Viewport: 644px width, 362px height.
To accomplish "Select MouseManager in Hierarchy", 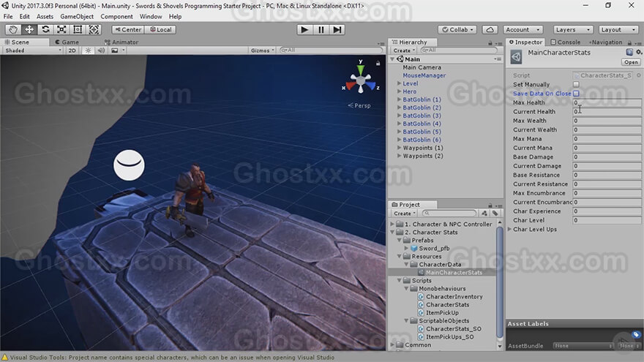I will click(424, 75).
